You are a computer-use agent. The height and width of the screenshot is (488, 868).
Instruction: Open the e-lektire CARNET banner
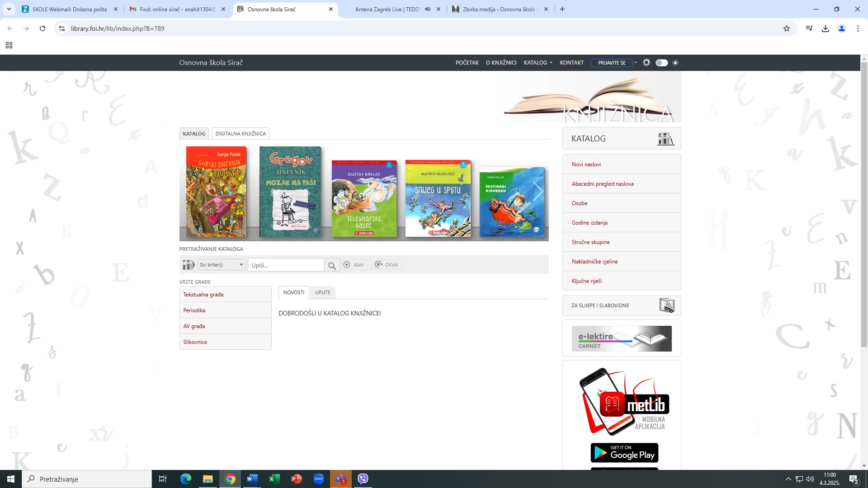tap(622, 338)
